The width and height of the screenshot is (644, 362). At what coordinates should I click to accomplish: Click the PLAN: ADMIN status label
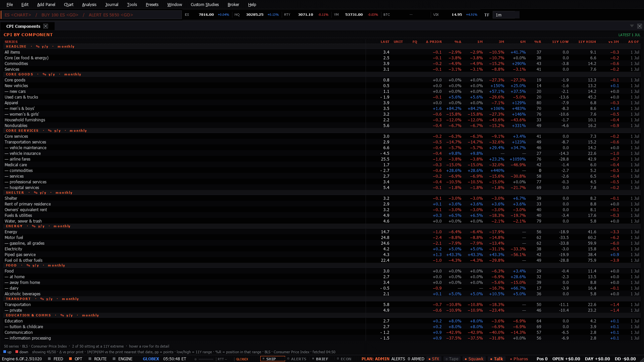click(375, 359)
